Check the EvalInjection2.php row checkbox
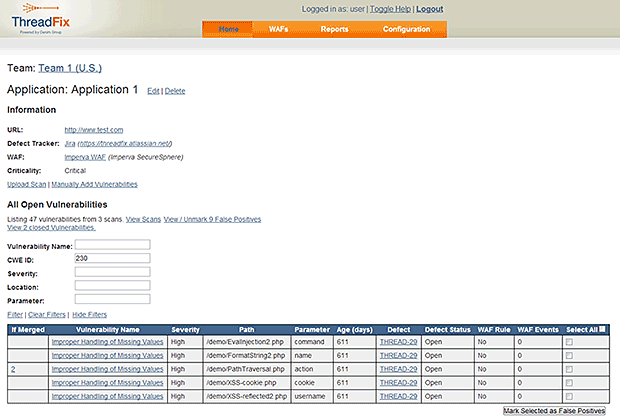 pos(569,342)
